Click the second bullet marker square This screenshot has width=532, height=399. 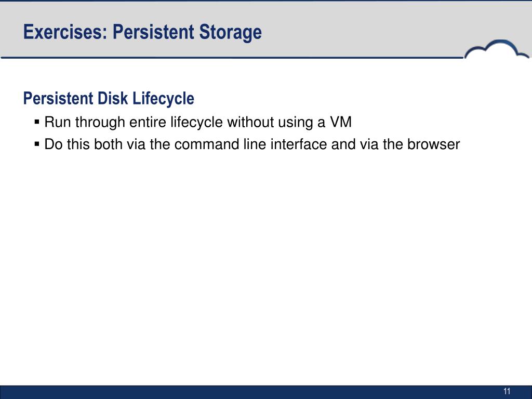click(37, 144)
